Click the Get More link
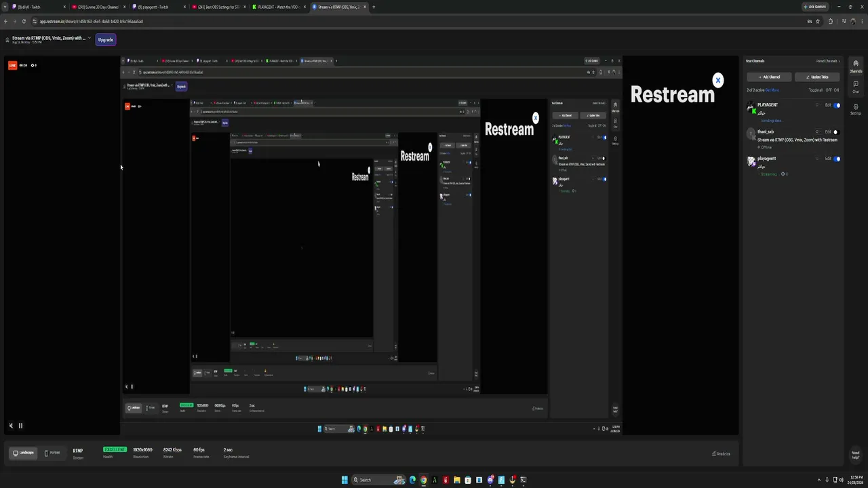The height and width of the screenshot is (488, 868). click(772, 90)
